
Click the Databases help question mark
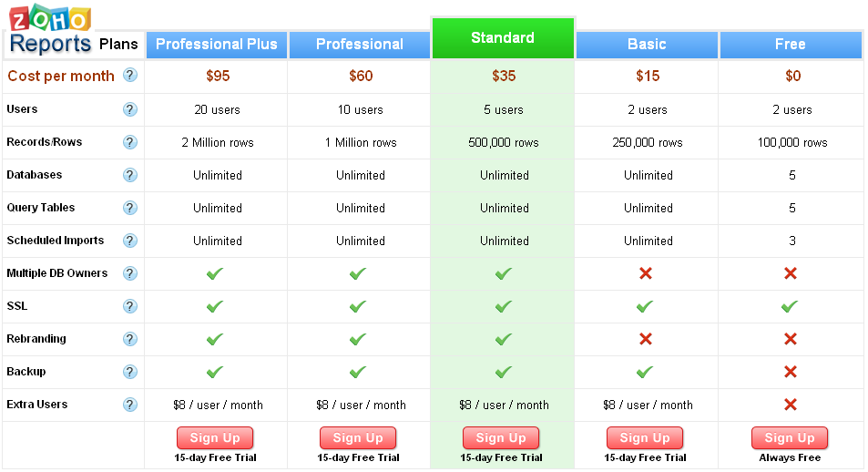pyautogui.click(x=130, y=175)
